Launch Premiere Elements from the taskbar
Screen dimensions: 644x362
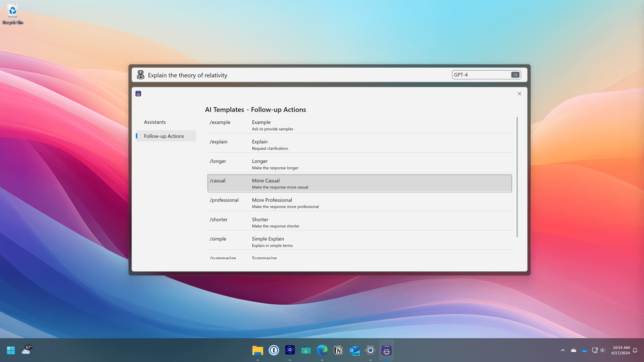[x=290, y=350]
